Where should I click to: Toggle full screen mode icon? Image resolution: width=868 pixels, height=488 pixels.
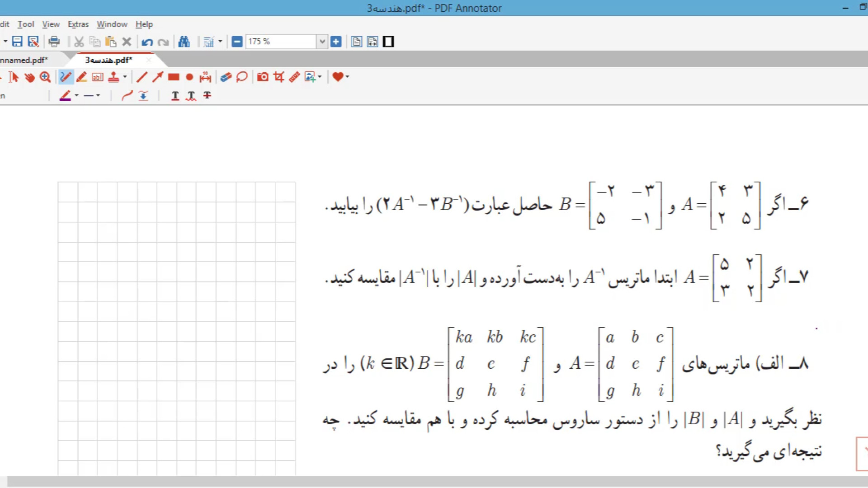tap(388, 42)
